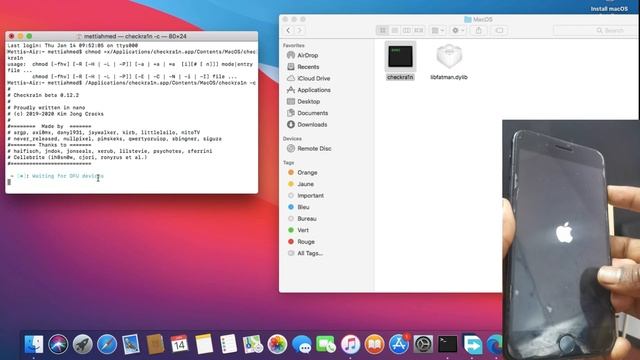The width and height of the screenshot is (640, 360).
Task: Open Safari from the Dock
Action: click(107, 344)
